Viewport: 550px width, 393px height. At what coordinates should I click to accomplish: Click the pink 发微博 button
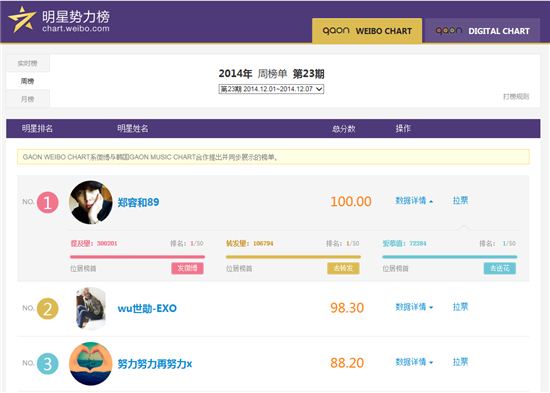[x=187, y=268]
